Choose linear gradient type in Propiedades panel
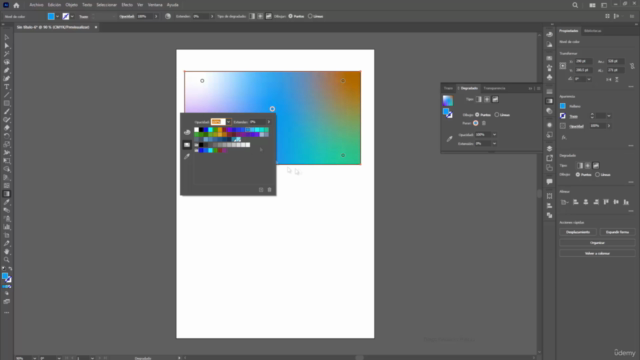 (580, 166)
